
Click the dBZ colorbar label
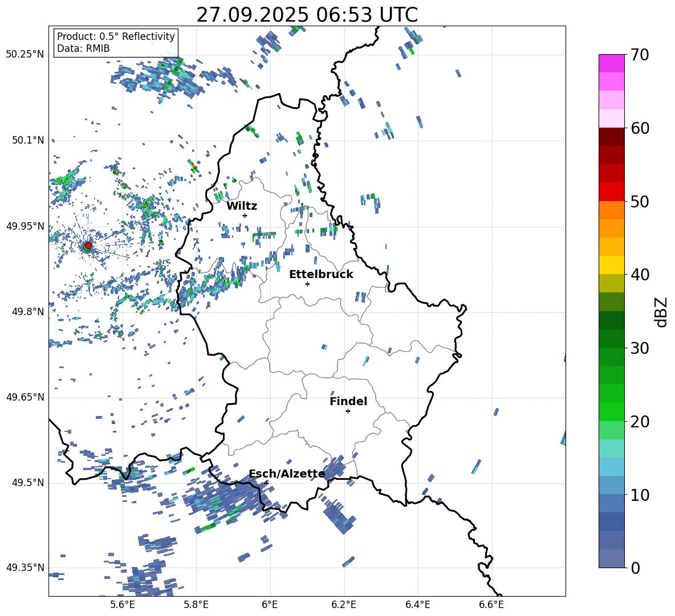point(662,312)
